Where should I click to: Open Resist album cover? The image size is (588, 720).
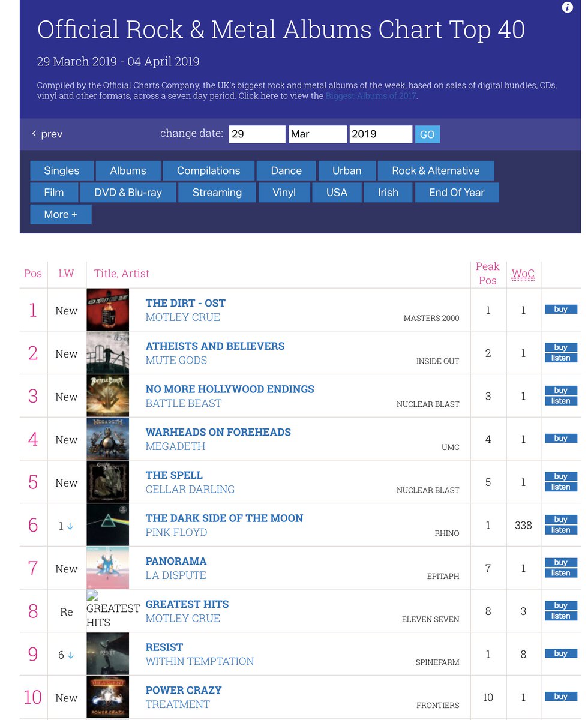tap(108, 654)
